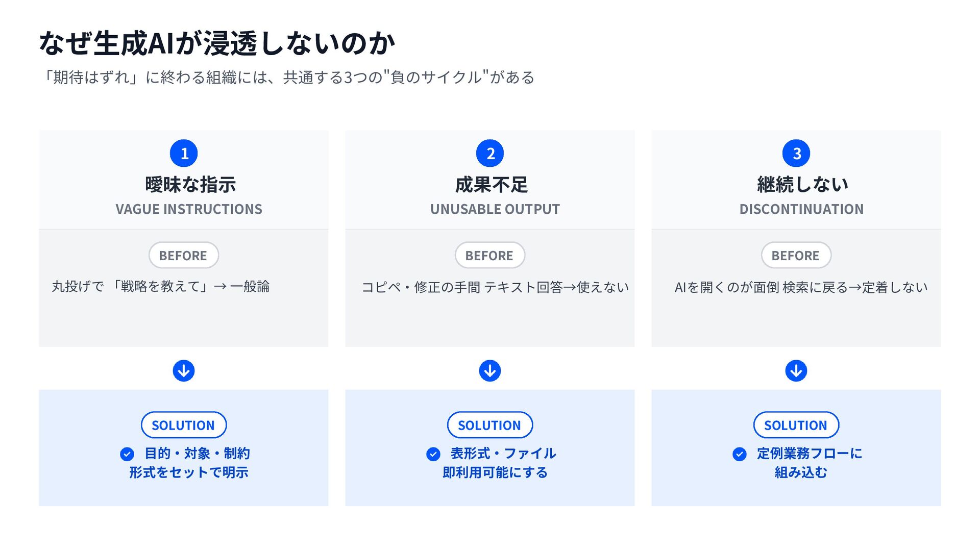
Task: Click checkmark beside 表形式・ファイル
Action: pyautogui.click(x=433, y=454)
